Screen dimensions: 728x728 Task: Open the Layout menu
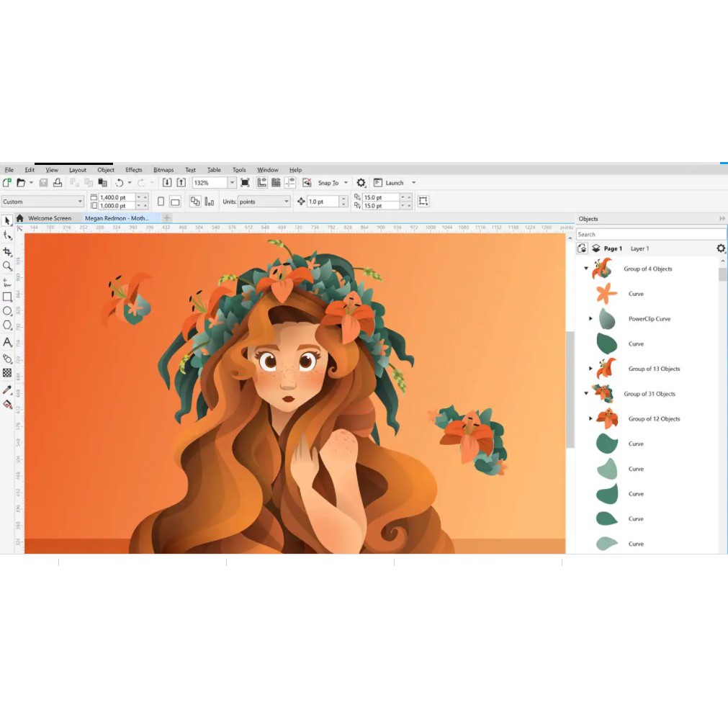tap(78, 169)
